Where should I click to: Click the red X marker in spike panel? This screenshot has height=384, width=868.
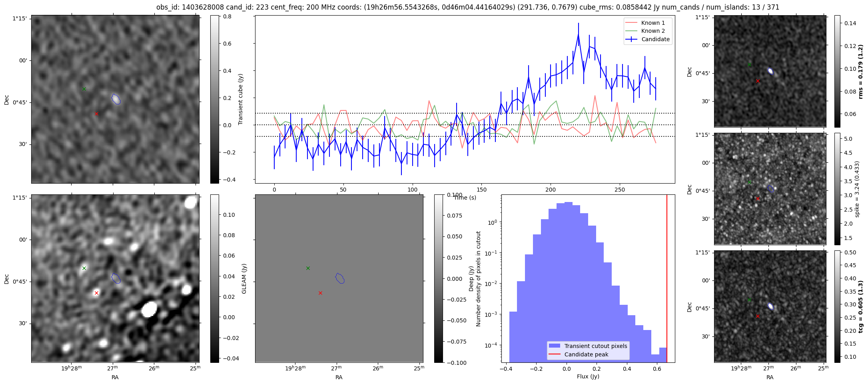tap(758, 198)
